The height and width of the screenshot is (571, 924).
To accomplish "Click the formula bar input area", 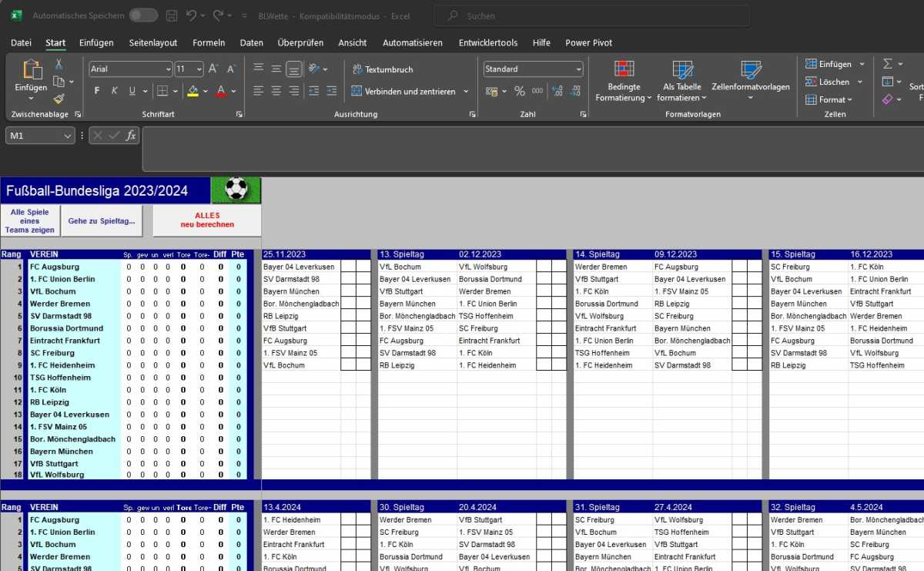I will (533, 148).
